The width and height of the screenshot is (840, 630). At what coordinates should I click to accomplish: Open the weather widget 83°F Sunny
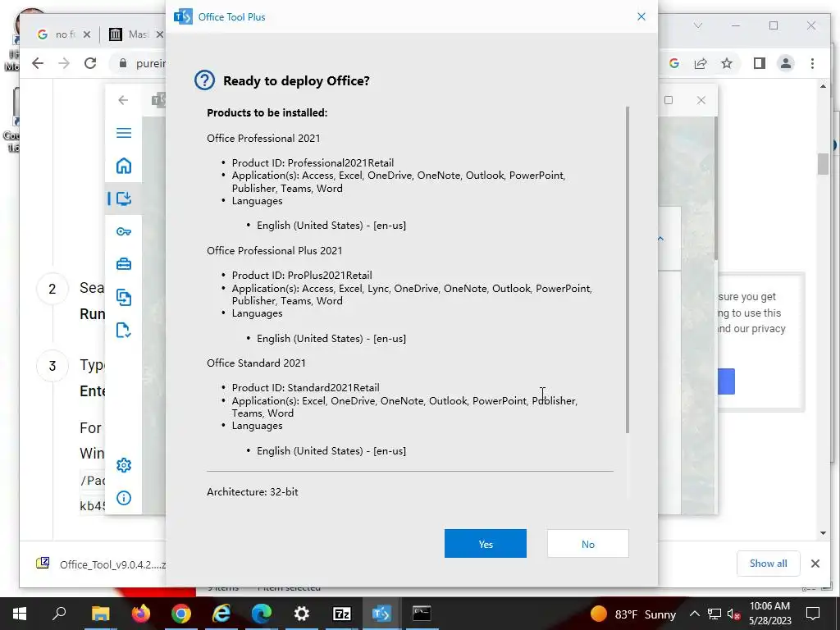coord(633,614)
